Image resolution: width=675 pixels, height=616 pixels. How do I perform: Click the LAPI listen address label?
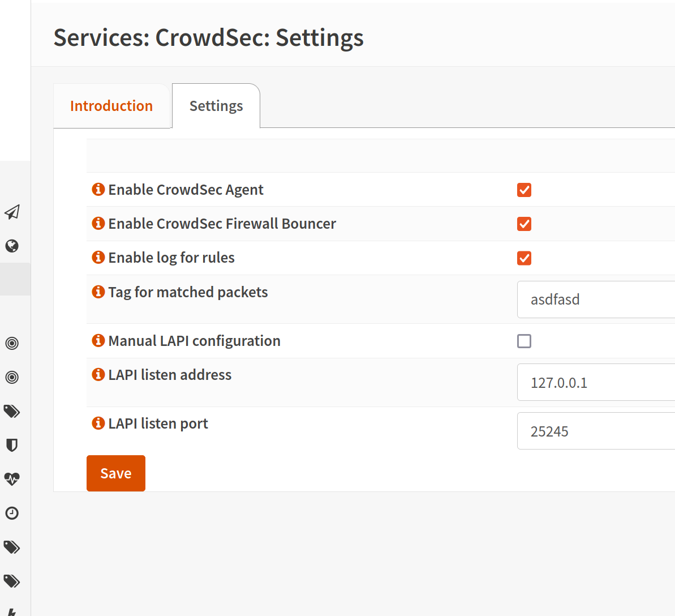coord(170,375)
